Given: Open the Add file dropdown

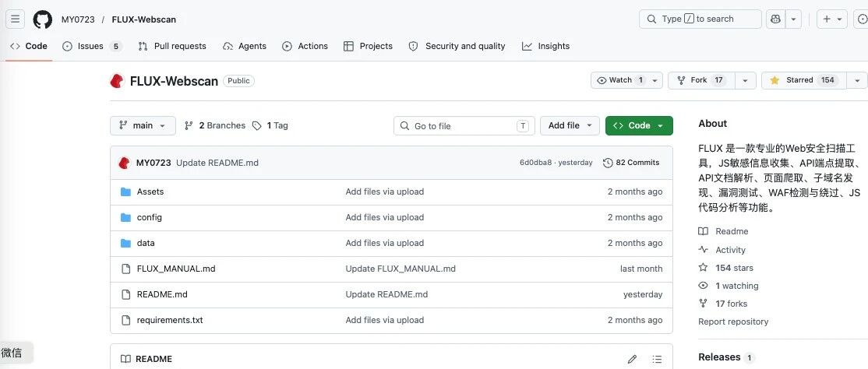Looking at the screenshot, I should tap(570, 125).
